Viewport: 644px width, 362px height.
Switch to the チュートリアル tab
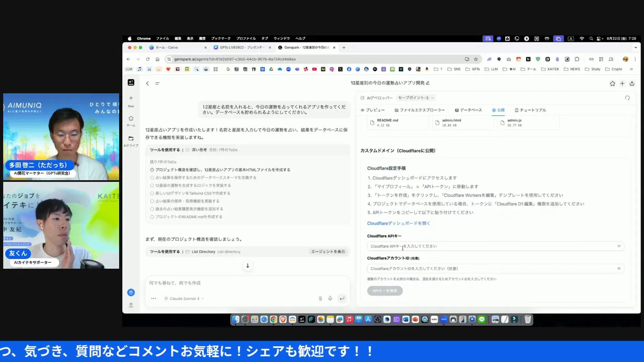530,110
